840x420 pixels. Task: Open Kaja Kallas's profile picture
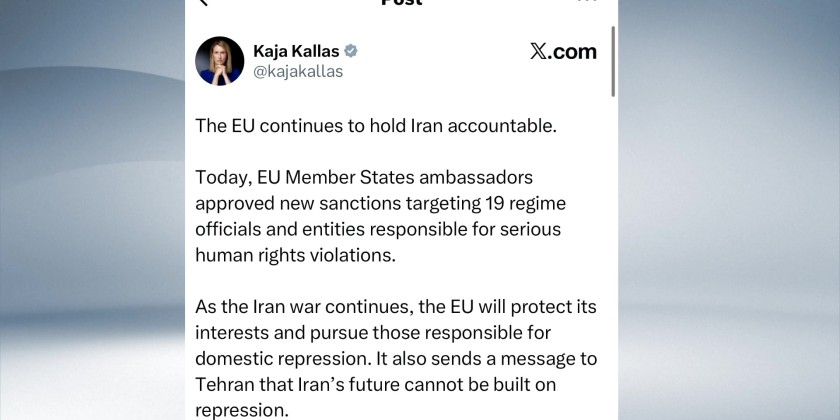coord(219,61)
